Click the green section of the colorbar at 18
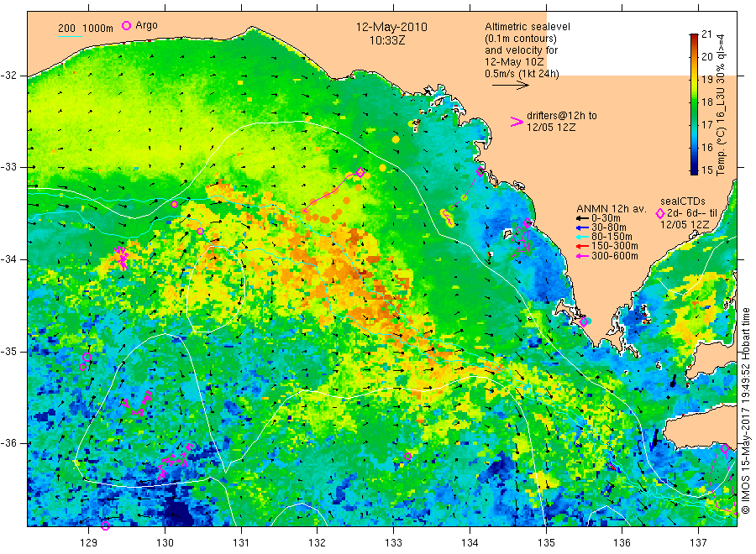756x554 pixels. [694, 102]
